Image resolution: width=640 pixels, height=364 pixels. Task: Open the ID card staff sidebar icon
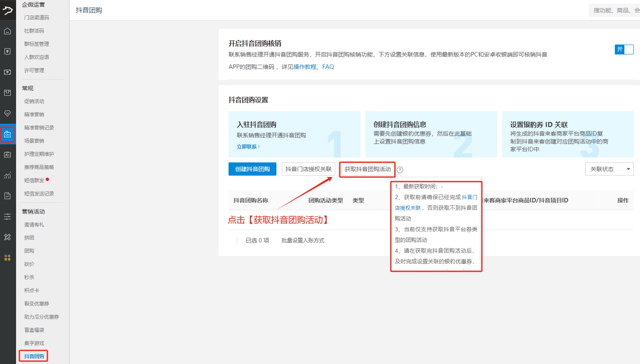click(x=7, y=155)
